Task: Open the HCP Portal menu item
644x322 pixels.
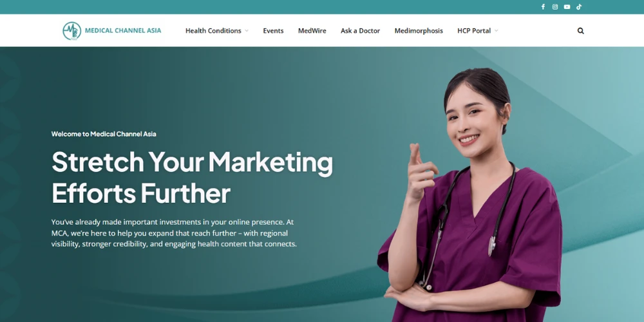Action: click(474, 31)
